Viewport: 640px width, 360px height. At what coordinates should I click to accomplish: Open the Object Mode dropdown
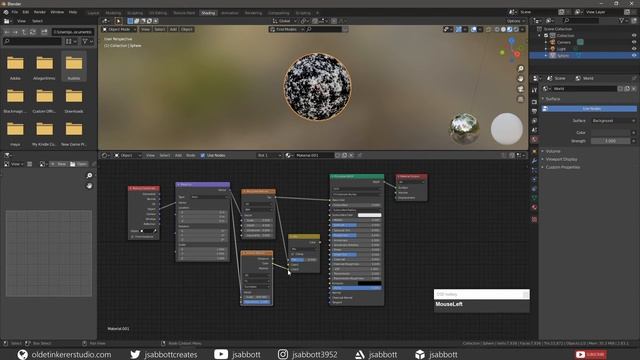[119, 29]
